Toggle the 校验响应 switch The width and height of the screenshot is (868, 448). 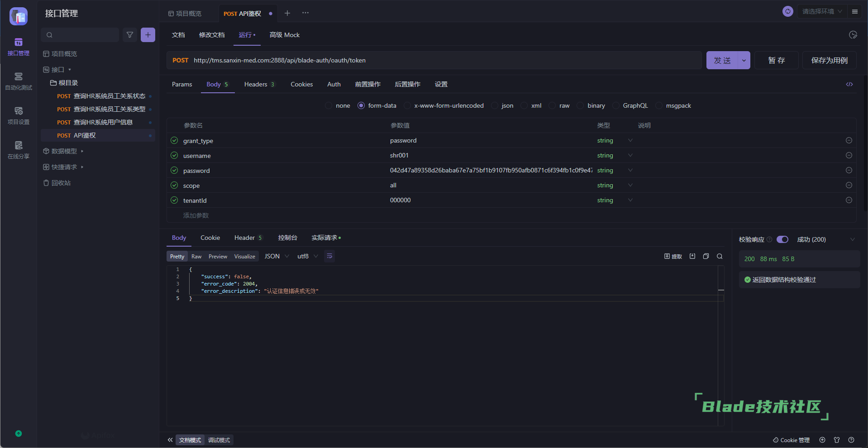coord(782,239)
